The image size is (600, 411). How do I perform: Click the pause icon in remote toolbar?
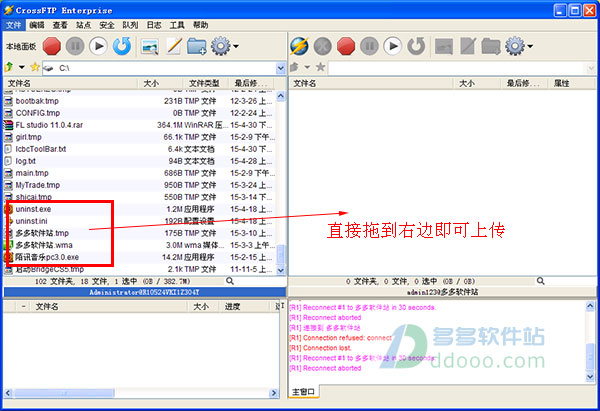tap(369, 46)
